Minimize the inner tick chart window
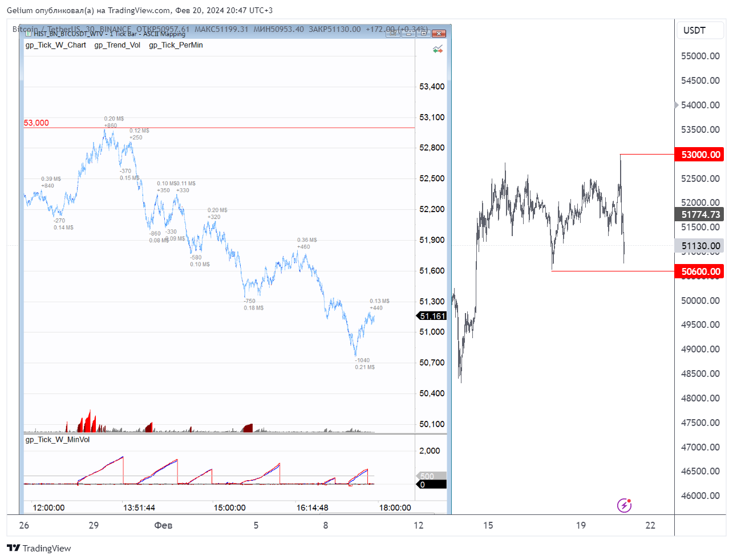 pyautogui.click(x=408, y=34)
